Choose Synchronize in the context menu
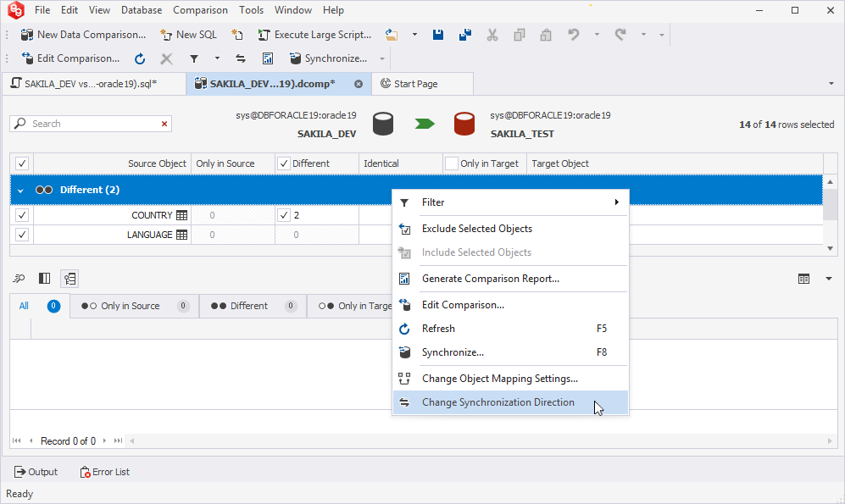Viewport: 845px width, 504px height. pos(510,352)
